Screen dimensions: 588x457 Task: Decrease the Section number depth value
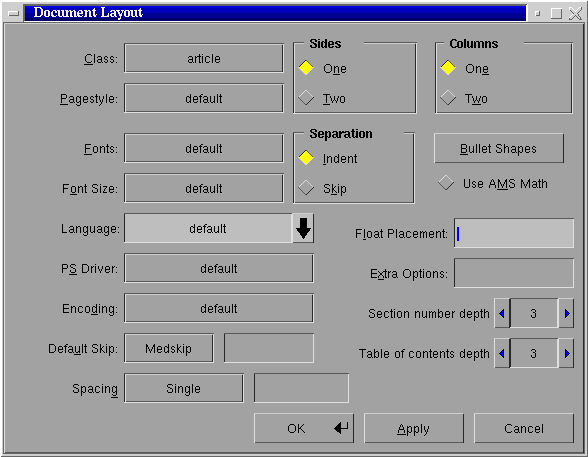502,313
